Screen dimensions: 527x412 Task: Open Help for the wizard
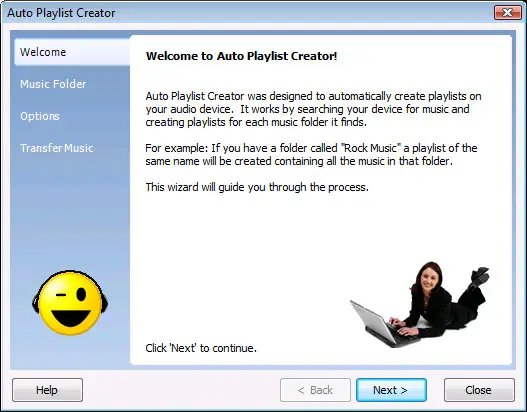click(47, 390)
